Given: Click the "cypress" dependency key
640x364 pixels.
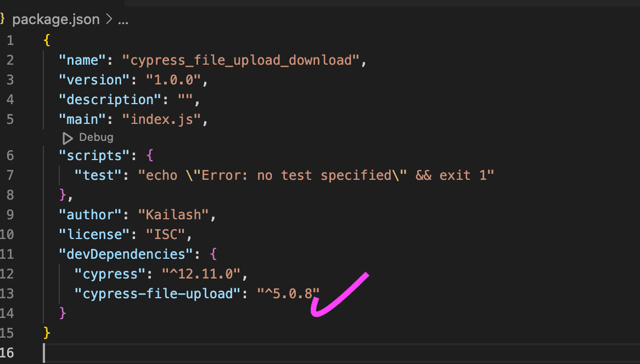Looking at the screenshot, I should 110,274.
